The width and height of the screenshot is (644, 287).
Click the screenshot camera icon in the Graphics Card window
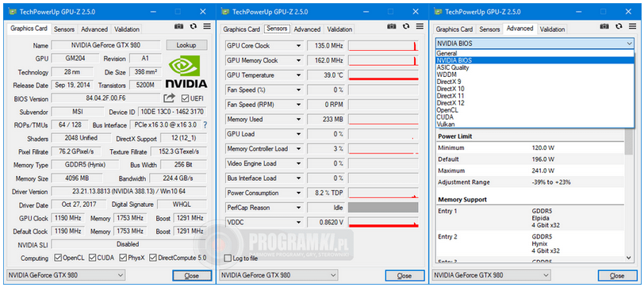click(178, 26)
